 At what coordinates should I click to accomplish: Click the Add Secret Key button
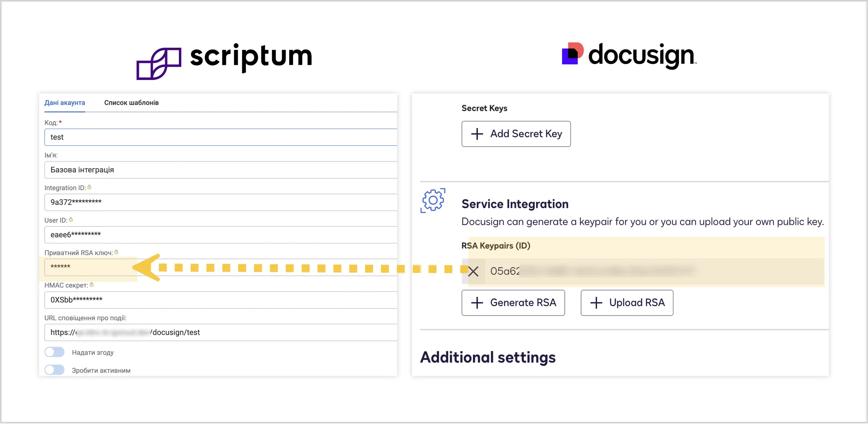[x=516, y=134]
